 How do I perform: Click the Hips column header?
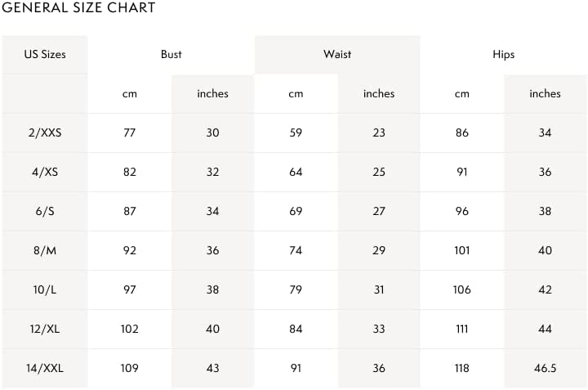[504, 55]
